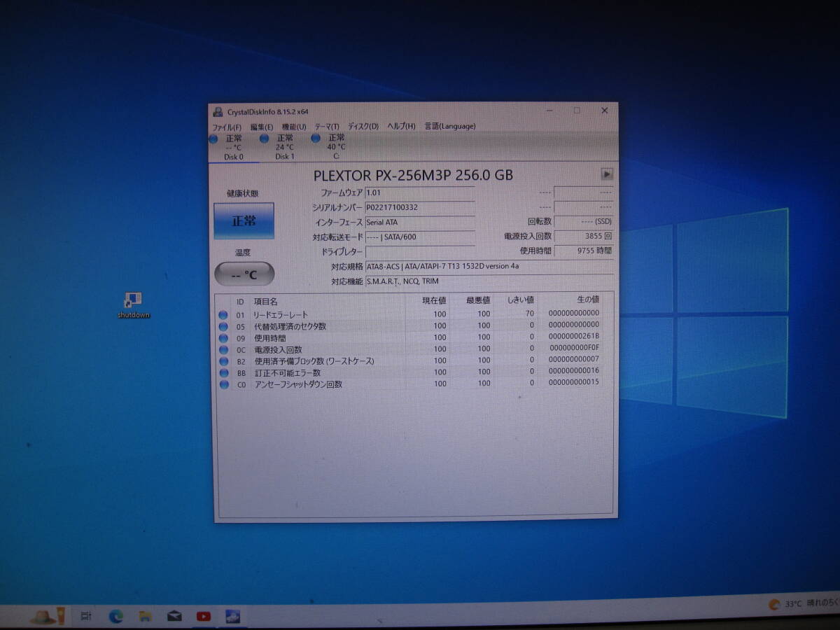Viewport: 840px width, 630px height.
Task: Open the ファイル(F) menu
Action: 227,127
